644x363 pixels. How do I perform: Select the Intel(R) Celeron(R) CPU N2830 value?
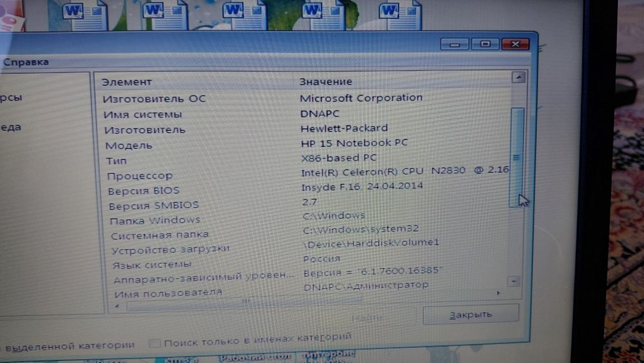[x=405, y=171]
